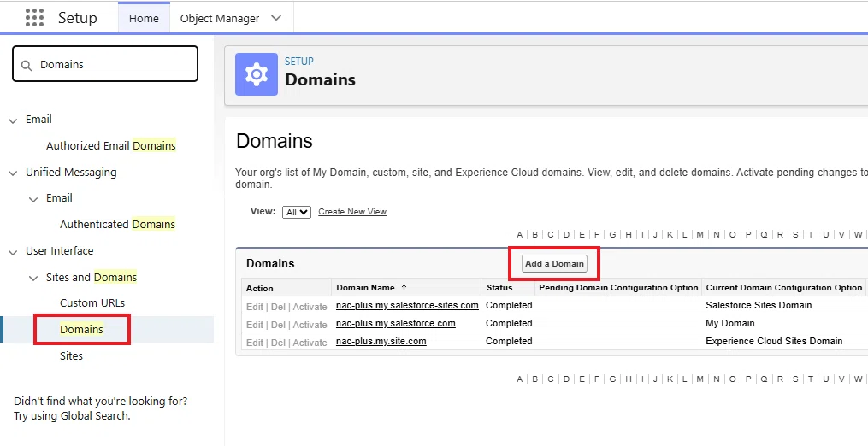Click Current Domain Configuration Option header
Image resolution: width=868 pixels, height=446 pixels.
pyautogui.click(x=784, y=288)
